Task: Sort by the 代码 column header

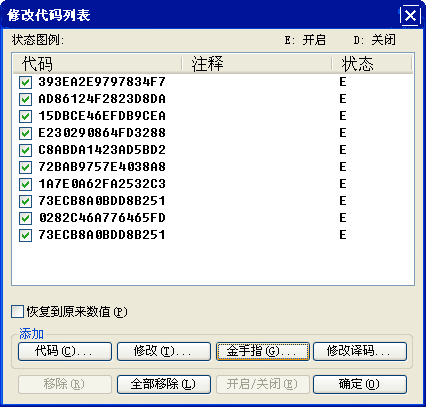Action: (x=97, y=63)
